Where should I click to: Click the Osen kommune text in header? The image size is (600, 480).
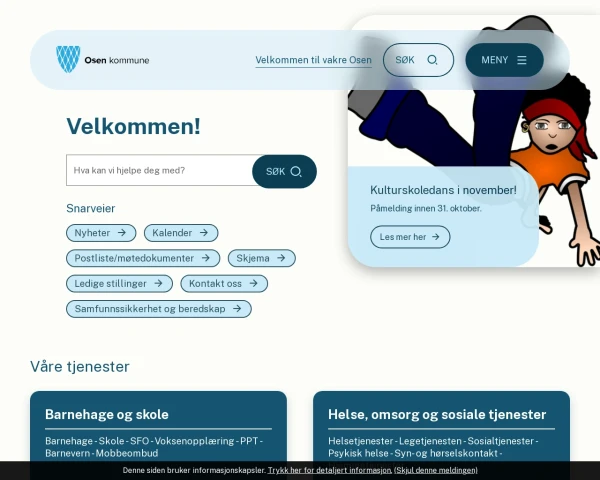[117, 60]
